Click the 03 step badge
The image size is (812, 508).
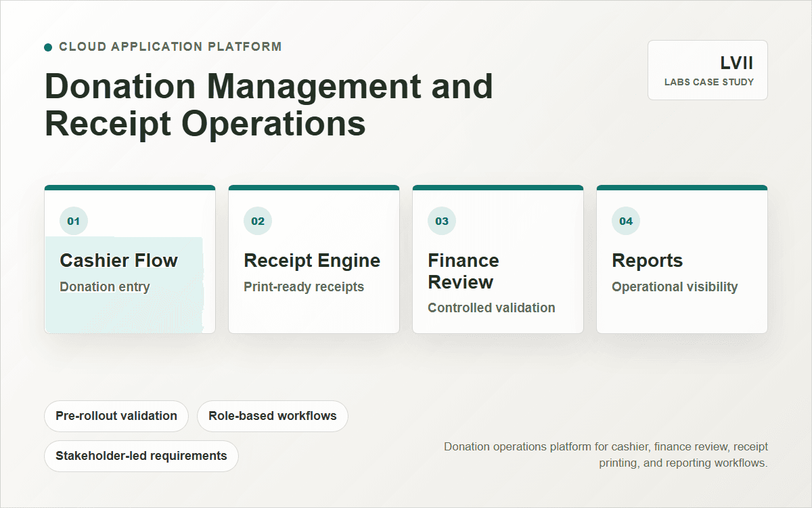(442, 221)
